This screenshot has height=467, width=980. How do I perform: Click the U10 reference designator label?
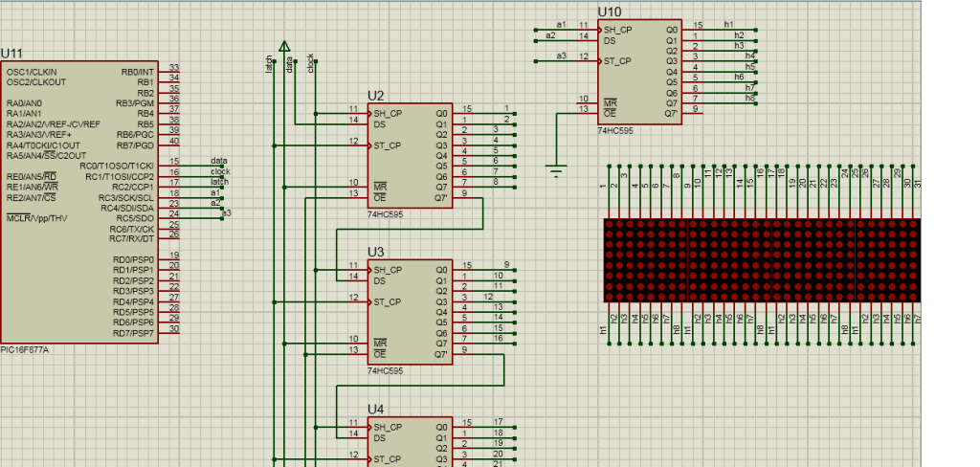pyautogui.click(x=609, y=11)
